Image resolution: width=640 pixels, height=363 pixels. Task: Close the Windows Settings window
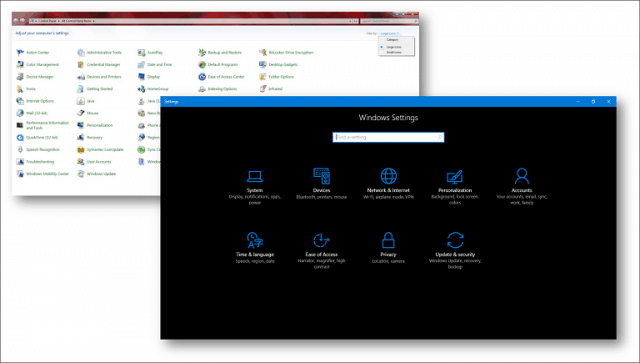(609, 102)
